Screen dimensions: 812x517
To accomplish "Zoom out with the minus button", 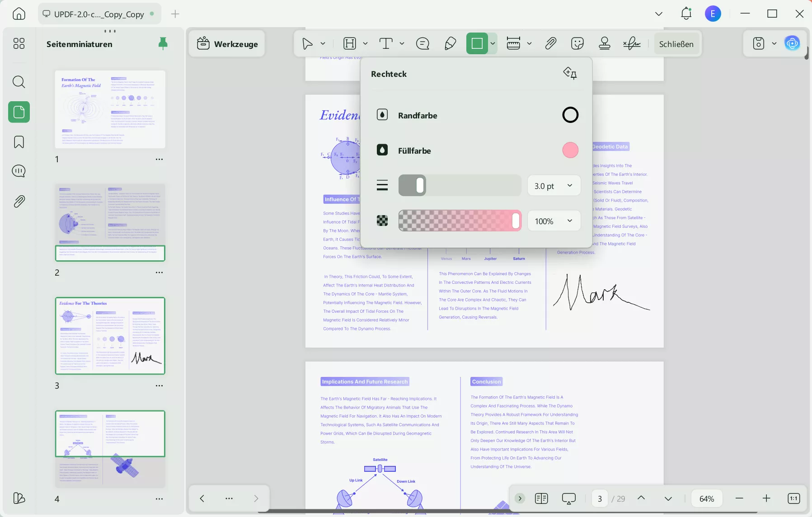I will coord(739,498).
